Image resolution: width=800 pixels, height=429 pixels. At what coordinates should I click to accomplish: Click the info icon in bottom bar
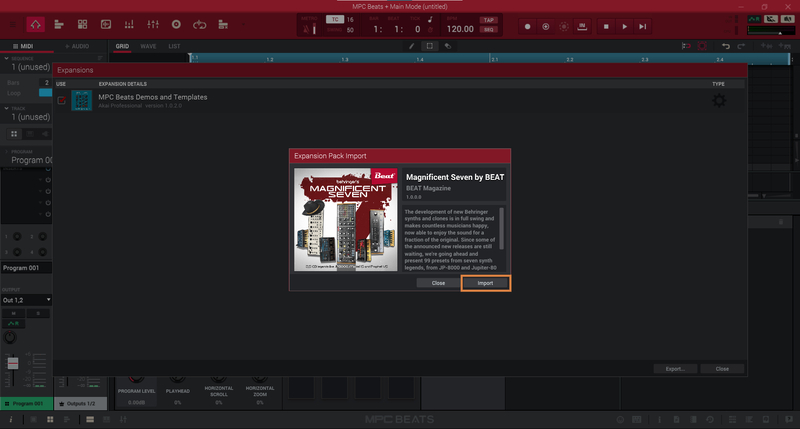pos(11,419)
